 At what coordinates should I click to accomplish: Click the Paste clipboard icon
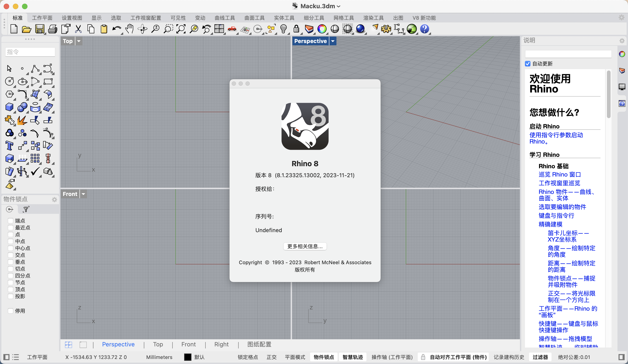click(x=104, y=29)
